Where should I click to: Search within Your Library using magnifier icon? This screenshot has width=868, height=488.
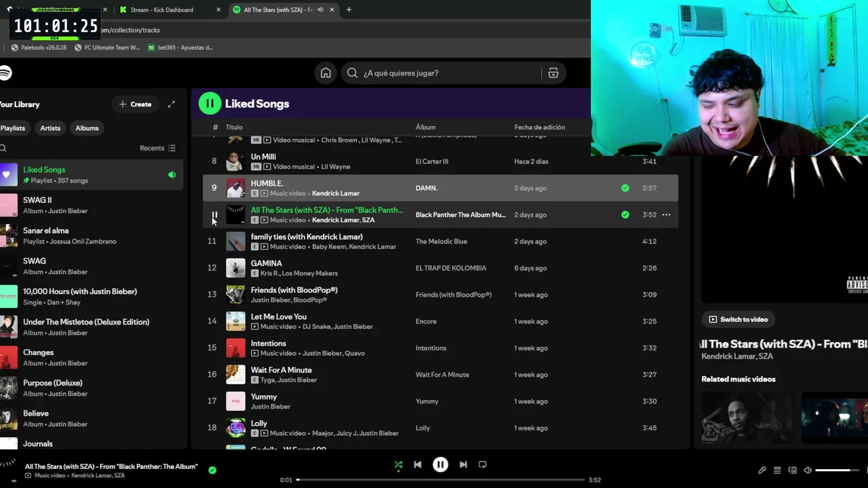[x=3, y=148]
